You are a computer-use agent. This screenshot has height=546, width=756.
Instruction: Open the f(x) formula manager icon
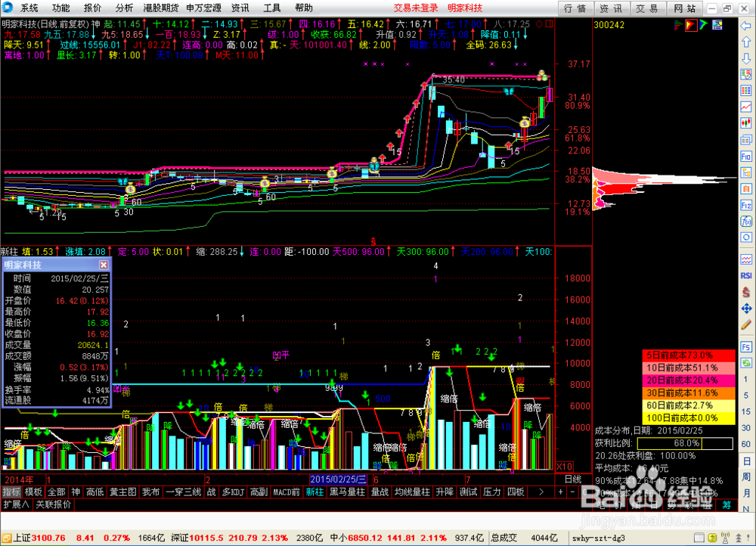pos(746,222)
